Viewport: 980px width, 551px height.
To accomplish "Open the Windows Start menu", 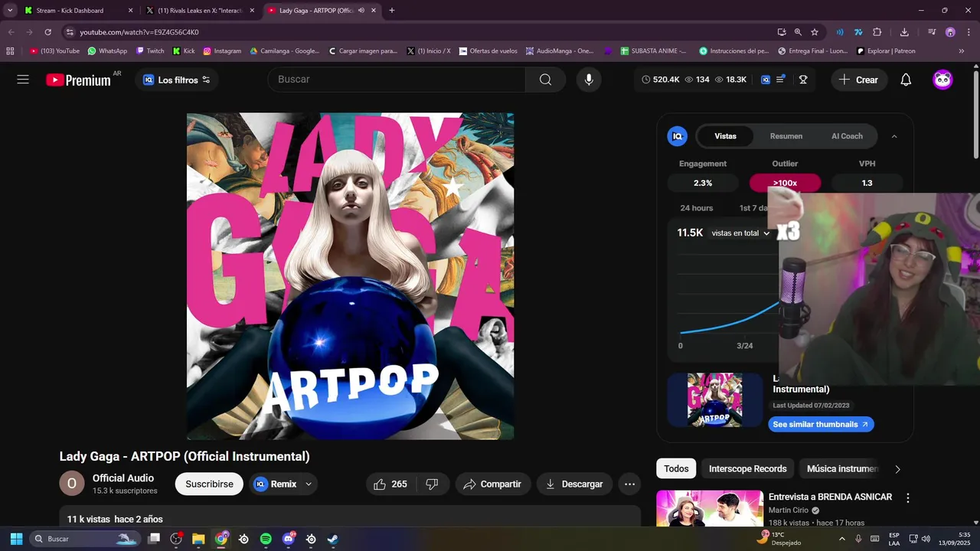I will tap(16, 539).
